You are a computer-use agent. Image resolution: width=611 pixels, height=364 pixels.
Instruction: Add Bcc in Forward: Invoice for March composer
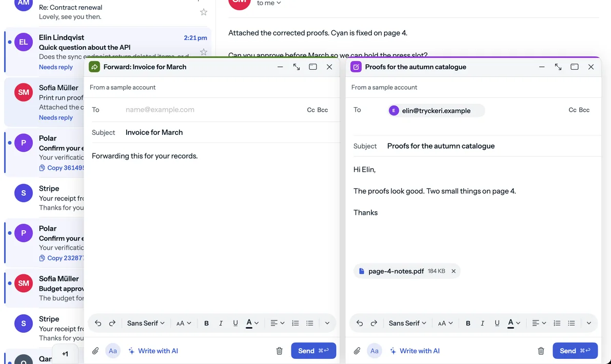pyautogui.click(x=323, y=110)
